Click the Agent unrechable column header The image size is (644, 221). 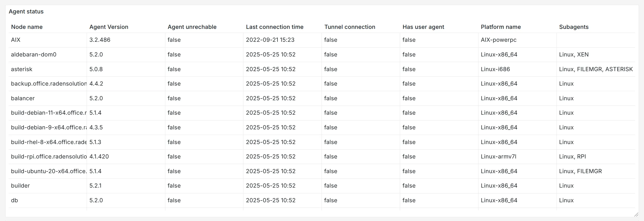pyautogui.click(x=192, y=27)
